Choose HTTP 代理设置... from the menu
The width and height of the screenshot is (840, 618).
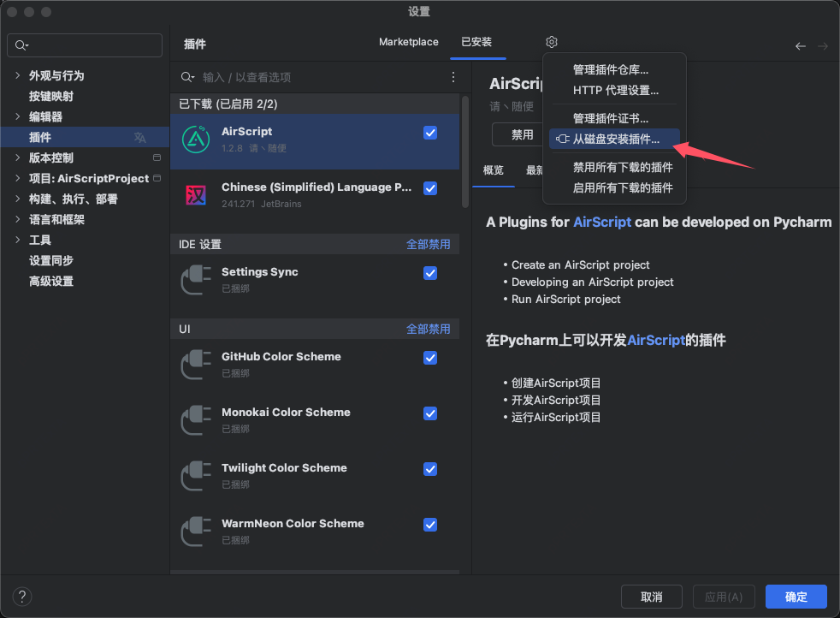click(x=614, y=90)
